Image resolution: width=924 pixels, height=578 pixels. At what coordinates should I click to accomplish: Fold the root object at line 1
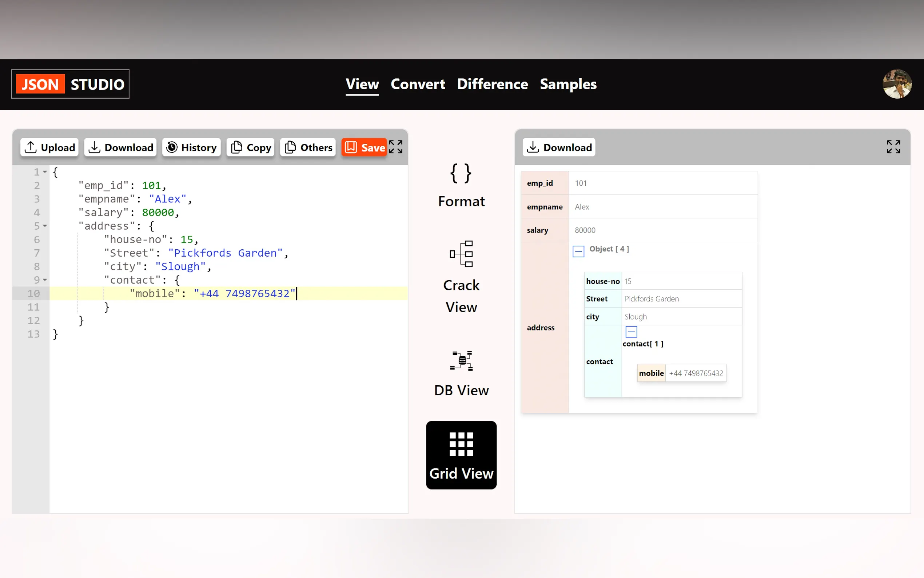[x=45, y=172]
